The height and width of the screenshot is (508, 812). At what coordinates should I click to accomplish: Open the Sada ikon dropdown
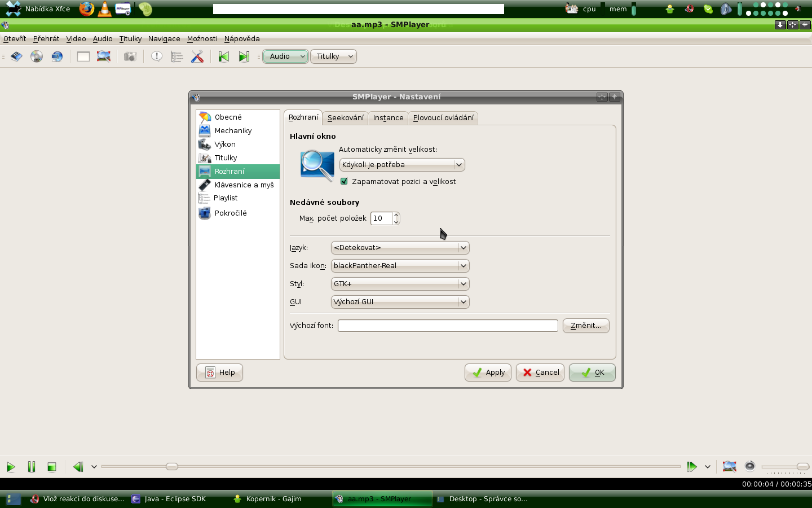click(x=400, y=266)
